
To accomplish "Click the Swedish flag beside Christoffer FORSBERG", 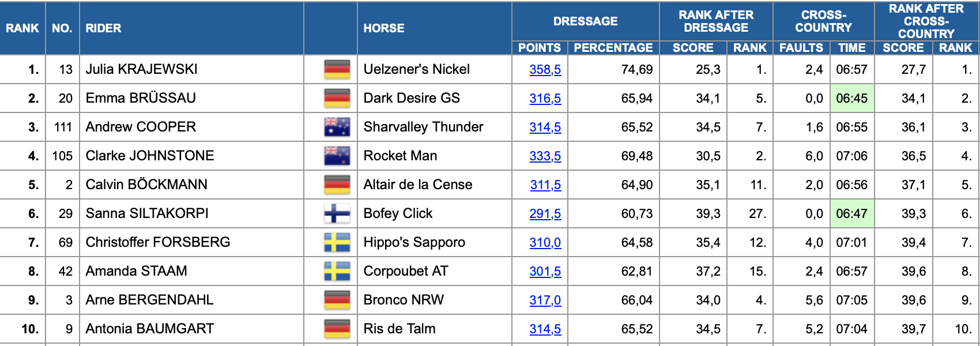I will pos(337,242).
